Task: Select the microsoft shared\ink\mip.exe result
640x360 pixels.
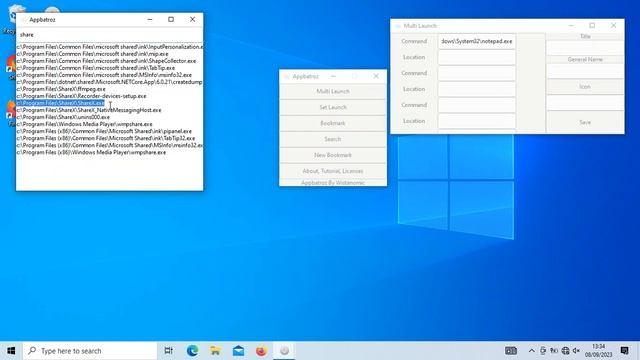Action: pyautogui.click(x=92, y=54)
